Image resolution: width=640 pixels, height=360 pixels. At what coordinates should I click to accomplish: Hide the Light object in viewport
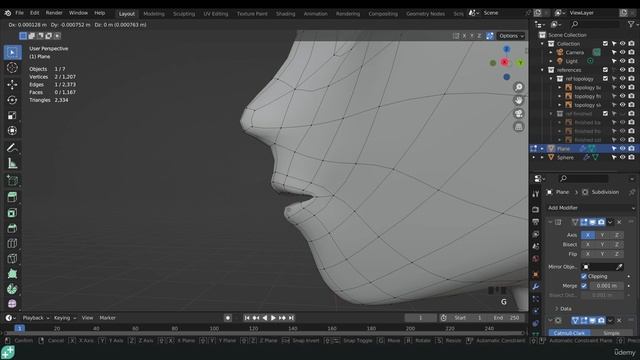point(622,61)
